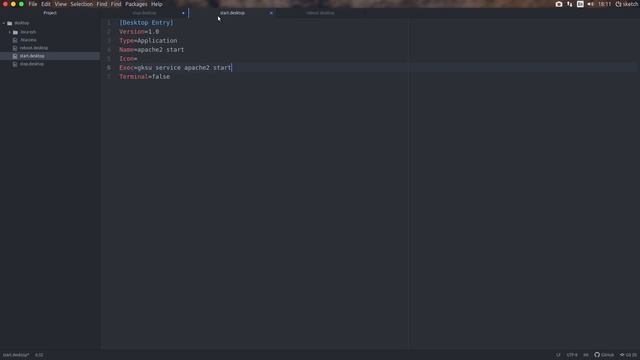Viewport: 640px width, 360px height.
Task: Open the Selection menu
Action: tap(82, 4)
